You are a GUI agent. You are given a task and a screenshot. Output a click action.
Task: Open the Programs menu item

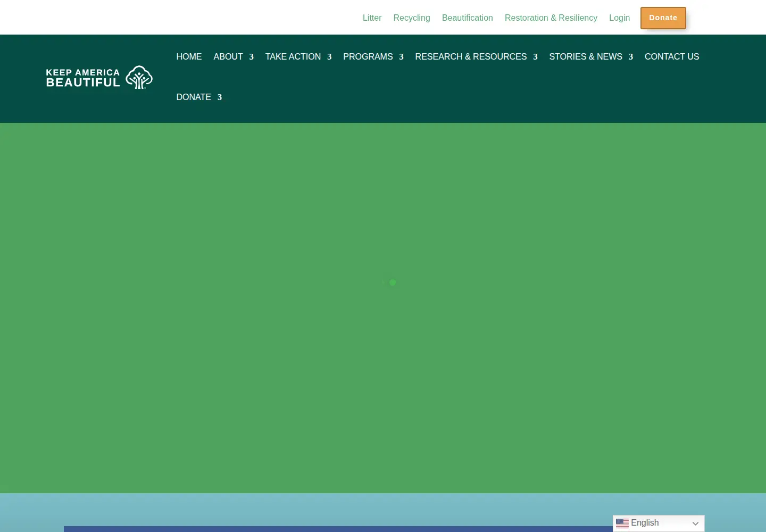(368, 56)
